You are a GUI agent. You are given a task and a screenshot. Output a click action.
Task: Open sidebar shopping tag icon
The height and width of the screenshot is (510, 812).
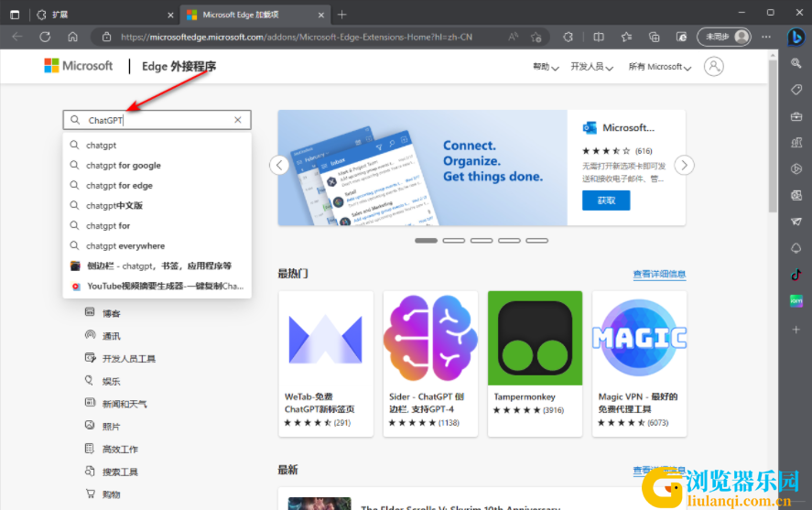(796, 90)
